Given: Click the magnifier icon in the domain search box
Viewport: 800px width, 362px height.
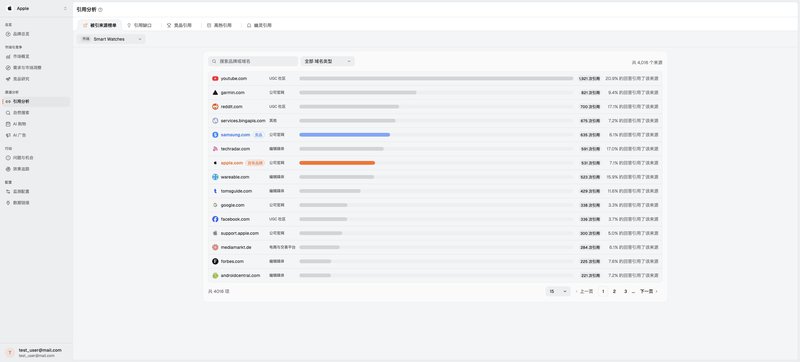Looking at the screenshot, I should [x=215, y=61].
